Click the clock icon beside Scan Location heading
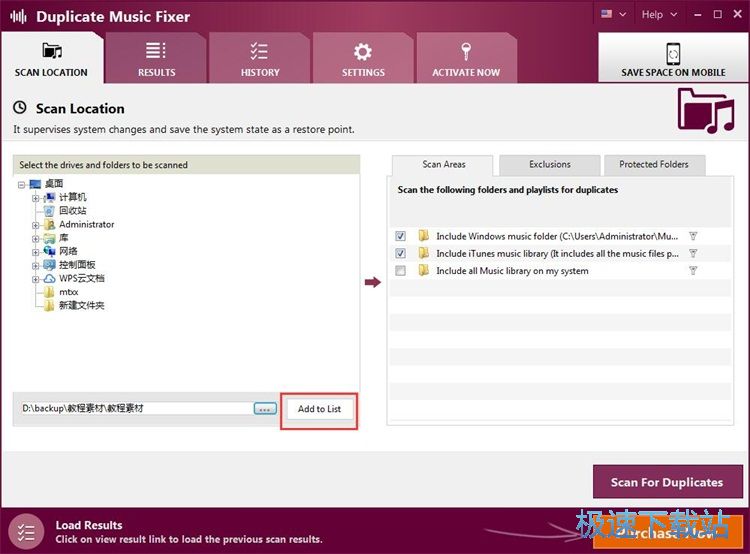750x554 pixels. click(20, 108)
